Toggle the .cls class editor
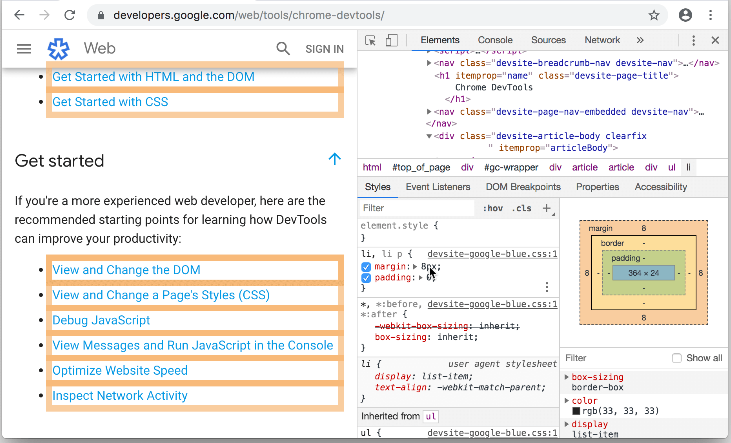The image size is (731, 443). tap(522, 208)
